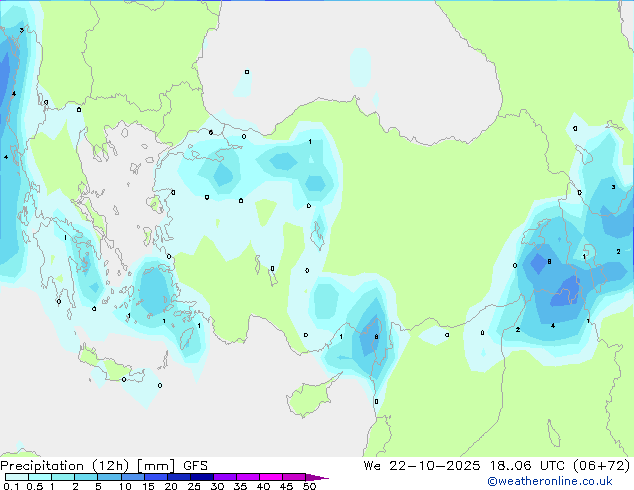Screen dimensions: 634x490
Task: Click the 1–2 mm legend swatch
Action: pyautogui.click(x=63, y=477)
